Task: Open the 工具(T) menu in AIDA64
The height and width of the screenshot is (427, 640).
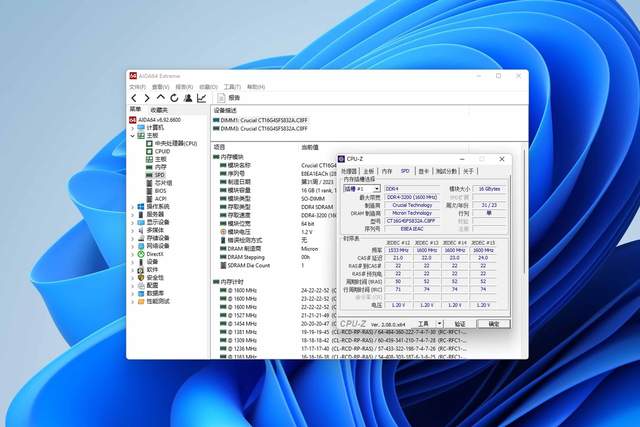Action: [232, 87]
